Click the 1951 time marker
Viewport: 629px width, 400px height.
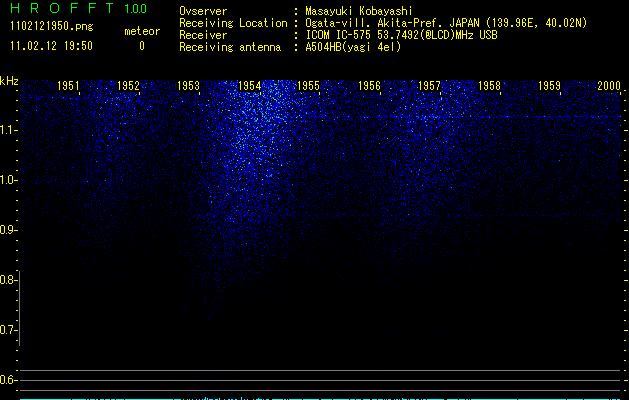(x=68, y=86)
